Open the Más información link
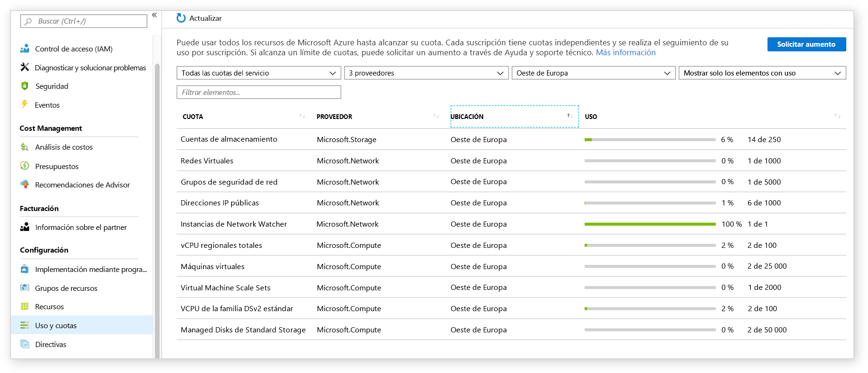 click(625, 52)
